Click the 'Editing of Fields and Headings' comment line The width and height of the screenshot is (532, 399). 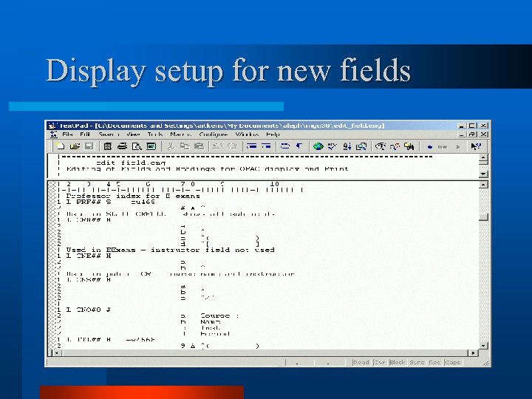pyautogui.click(x=208, y=168)
